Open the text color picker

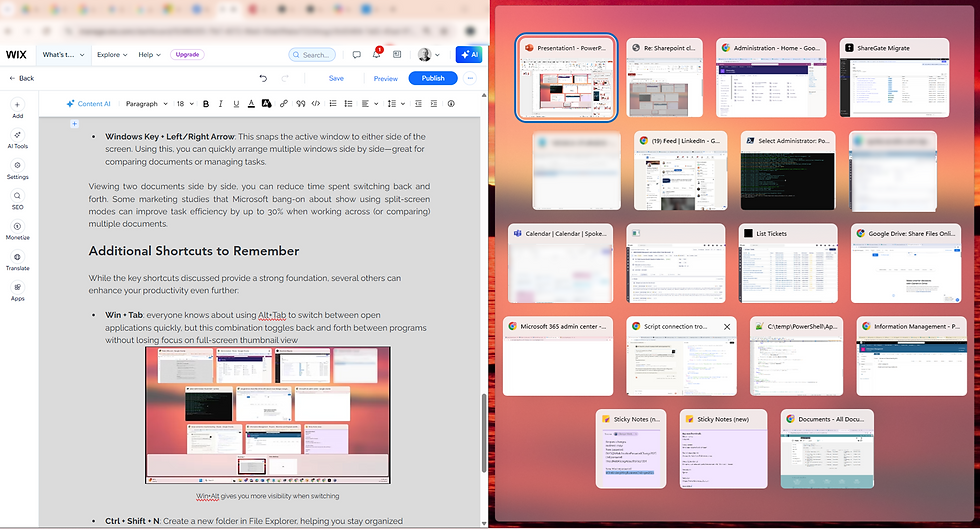click(x=251, y=104)
